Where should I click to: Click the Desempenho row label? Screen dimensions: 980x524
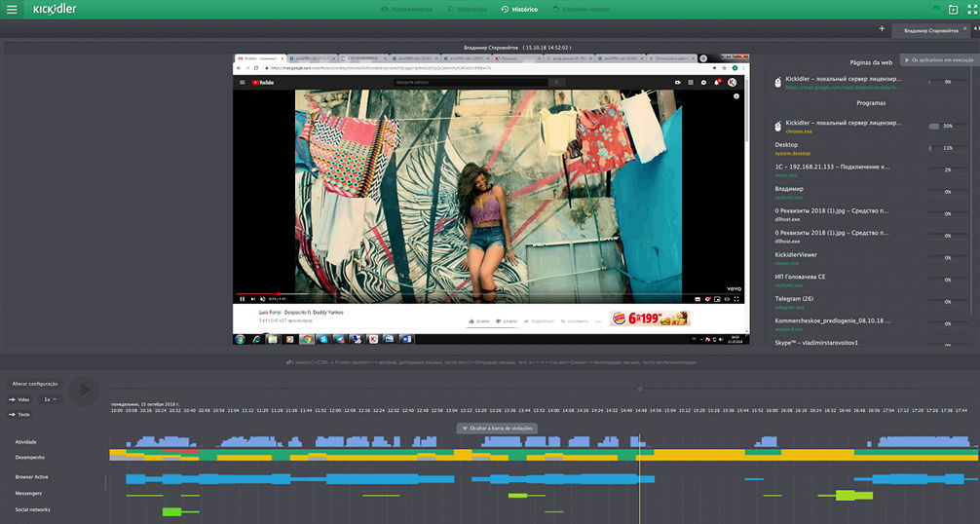[30, 458]
